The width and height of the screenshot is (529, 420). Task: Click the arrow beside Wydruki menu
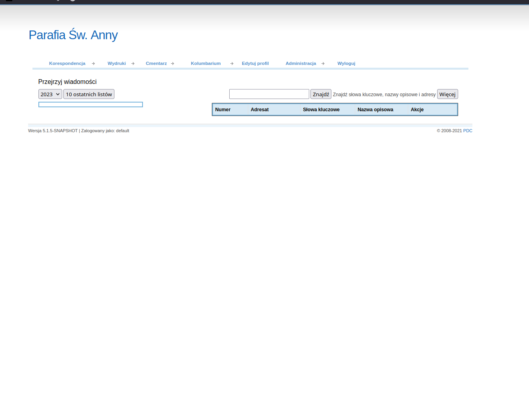pos(133,63)
